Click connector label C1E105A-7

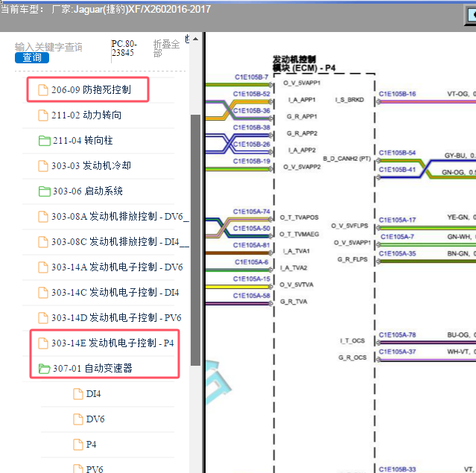coord(397,237)
